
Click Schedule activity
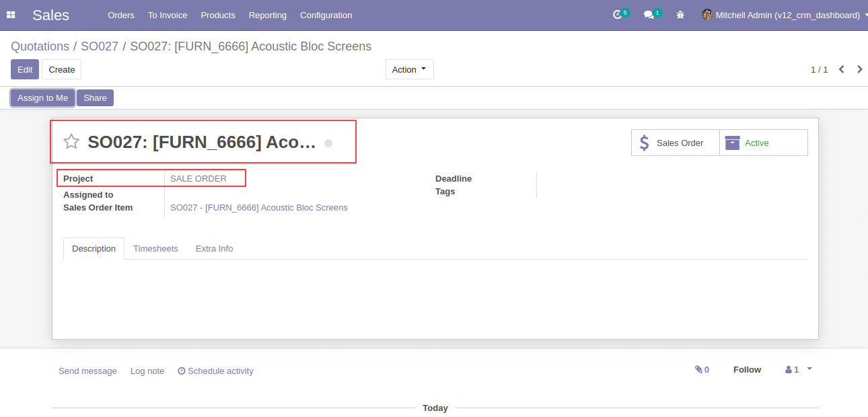215,371
